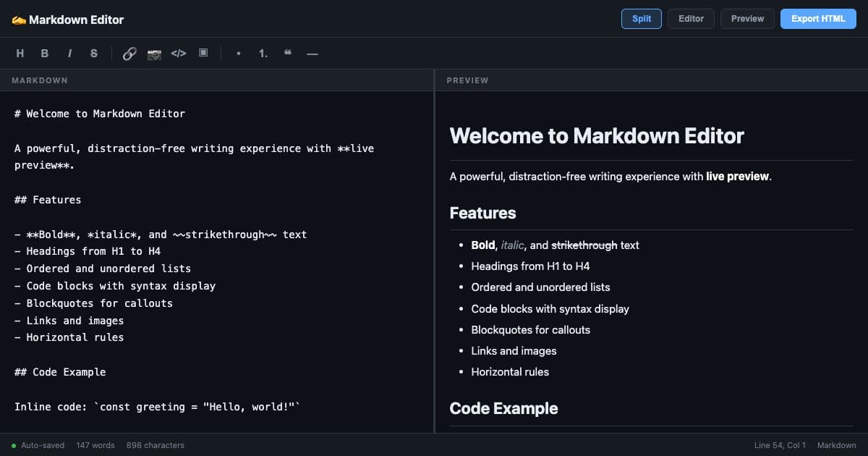Image resolution: width=868 pixels, height=456 pixels.
Task: Place cursor on '# Welcome to Markdown Editor' source line
Action: (100, 114)
